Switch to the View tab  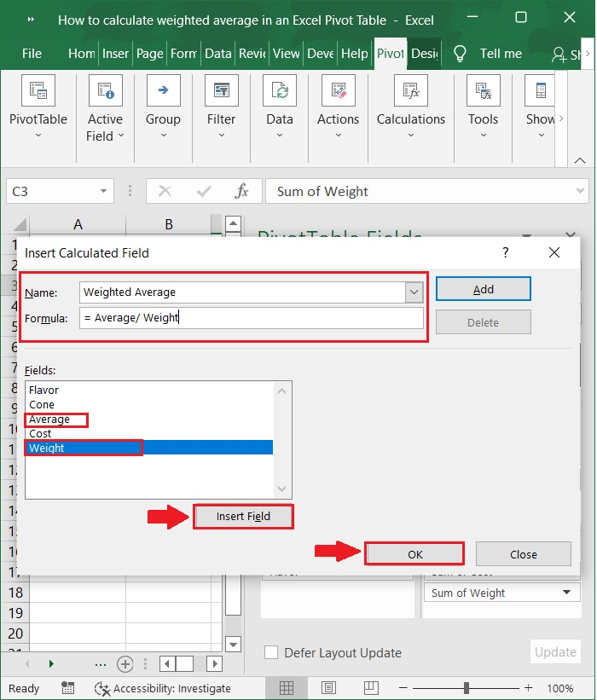287,54
